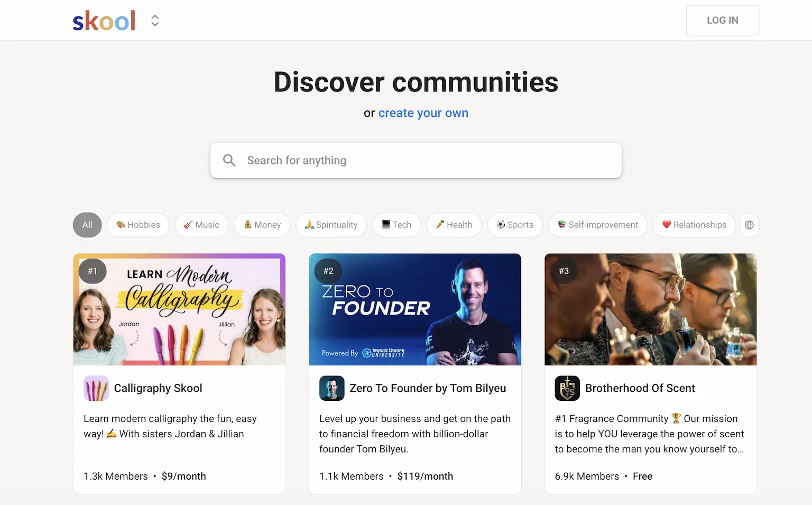The image size is (812, 505).
Task: Click the Tom Bilyeu avatar icon
Action: [x=332, y=388]
